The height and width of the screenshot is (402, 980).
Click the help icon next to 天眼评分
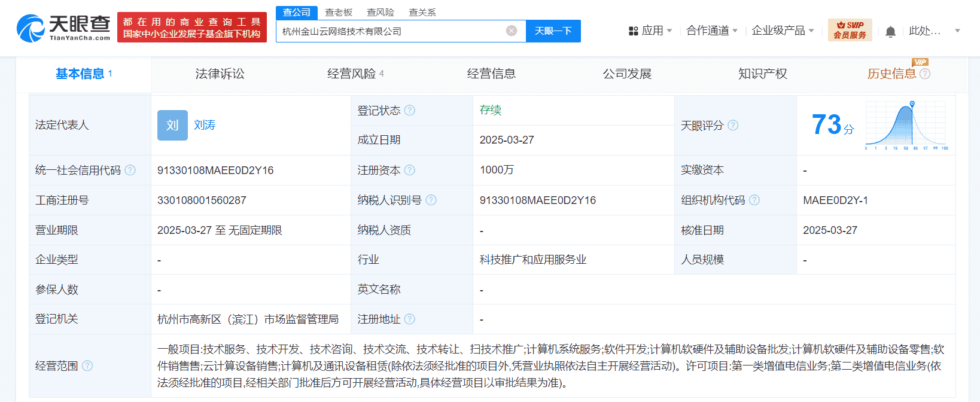(733, 126)
